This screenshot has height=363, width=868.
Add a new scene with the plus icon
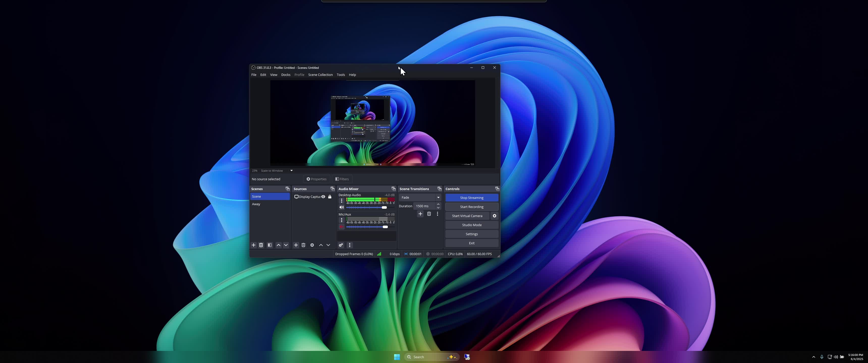pos(254,245)
